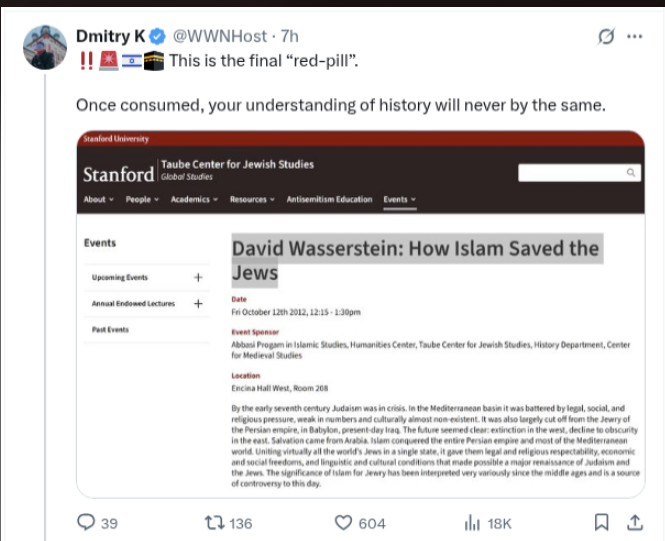Share the post via share icon
Image resolution: width=665 pixels, height=541 pixels.
(x=634, y=522)
